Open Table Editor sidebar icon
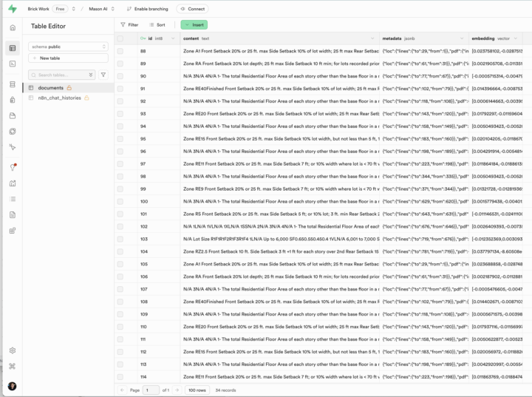 (13, 48)
